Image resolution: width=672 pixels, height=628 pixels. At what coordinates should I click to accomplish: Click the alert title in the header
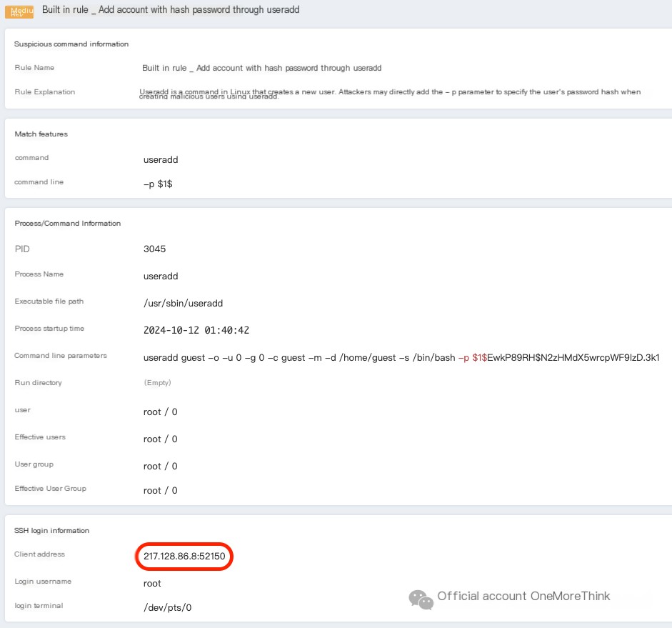[x=171, y=10]
